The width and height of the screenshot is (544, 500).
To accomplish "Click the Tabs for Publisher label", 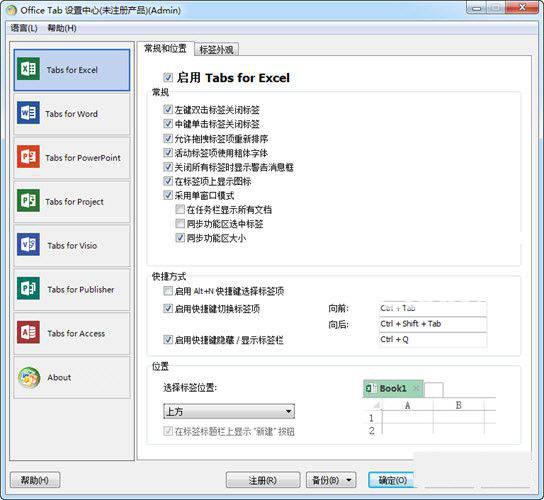I will tap(80, 289).
